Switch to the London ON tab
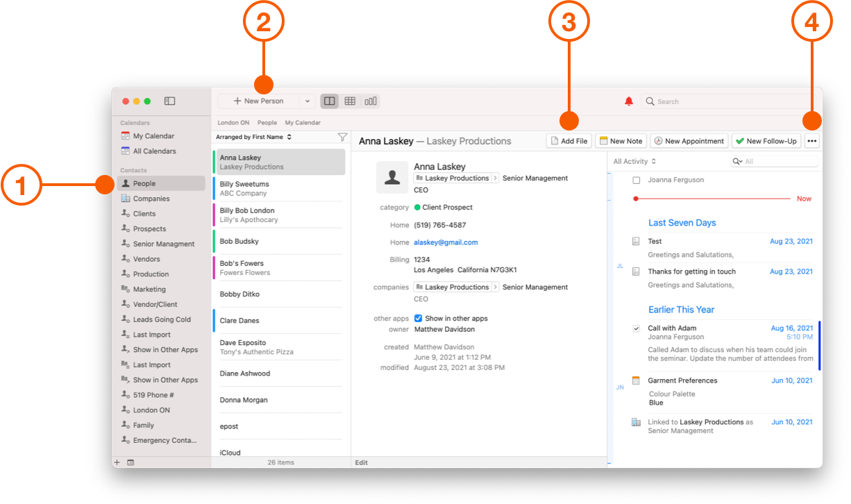 click(x=233, y=122)
